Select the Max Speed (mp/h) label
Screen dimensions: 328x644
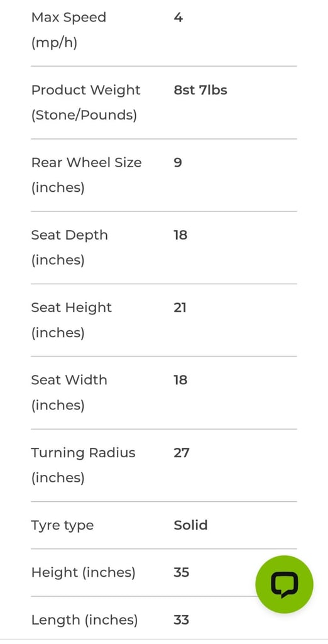click(68, 30)
